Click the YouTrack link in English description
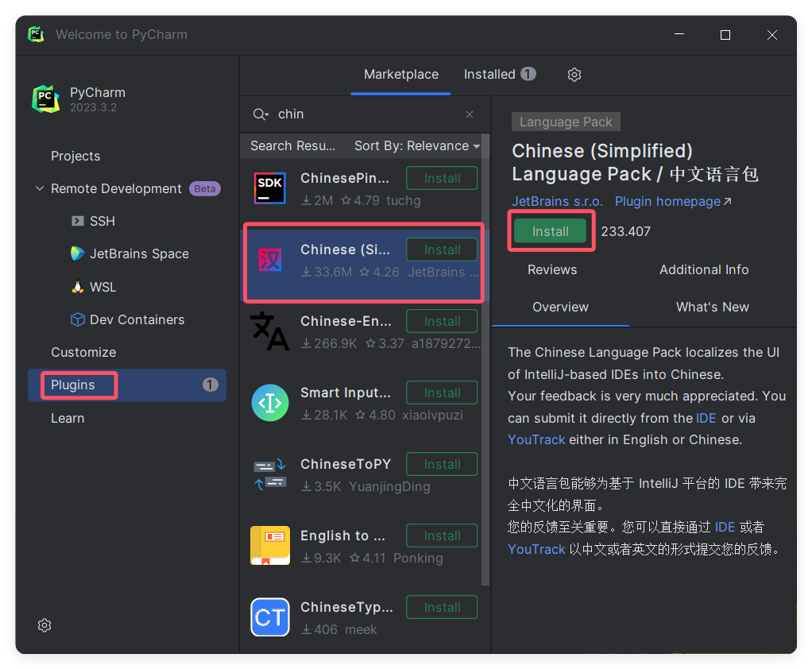 tap(536, 439)
